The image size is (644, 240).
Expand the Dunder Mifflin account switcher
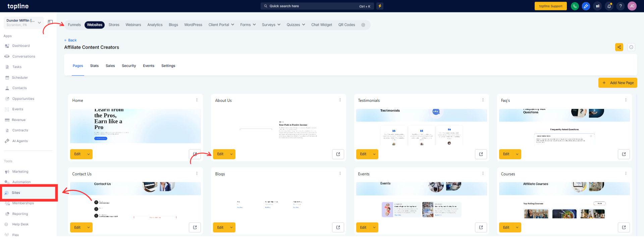(x=24, y=22)
